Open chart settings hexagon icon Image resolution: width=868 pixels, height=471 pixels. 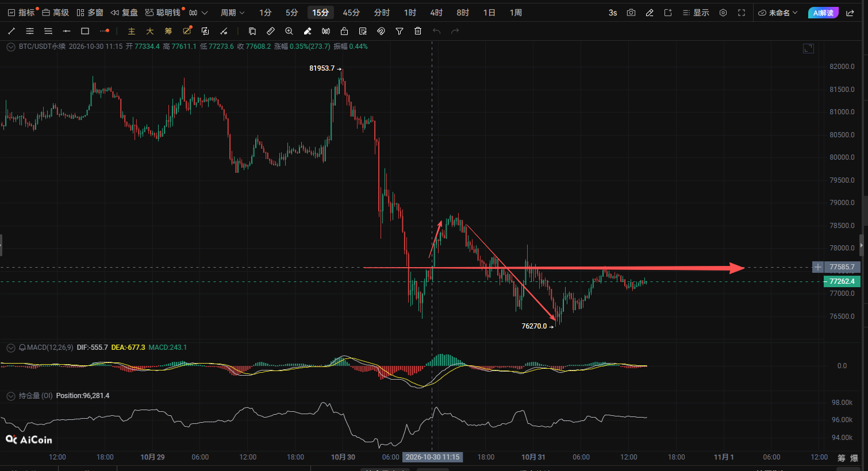[723, 13]
